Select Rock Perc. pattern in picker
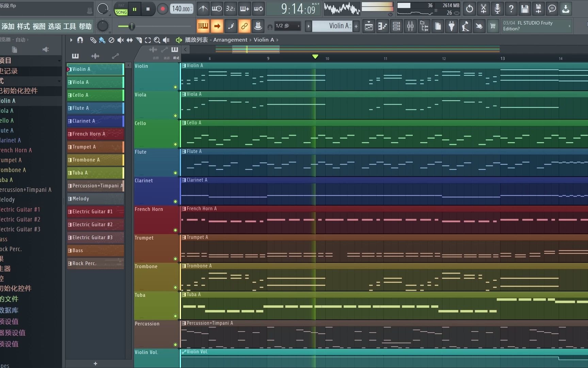Viewport: 588px width, 368px height. pyautogui.click(x=96, y=263)
